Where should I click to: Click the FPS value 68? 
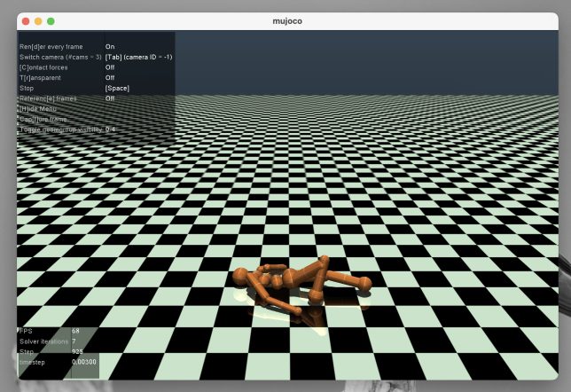coord(75,331)
